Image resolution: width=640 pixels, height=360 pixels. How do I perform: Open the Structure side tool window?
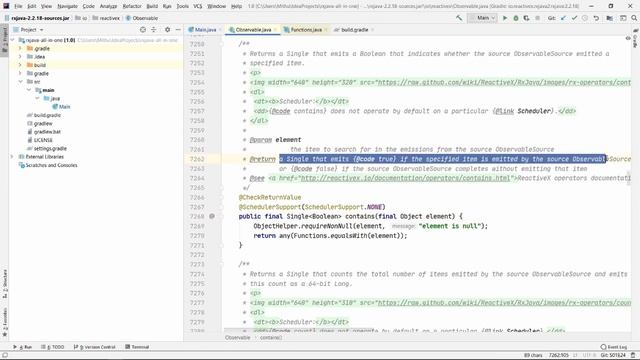click(5, 284)
